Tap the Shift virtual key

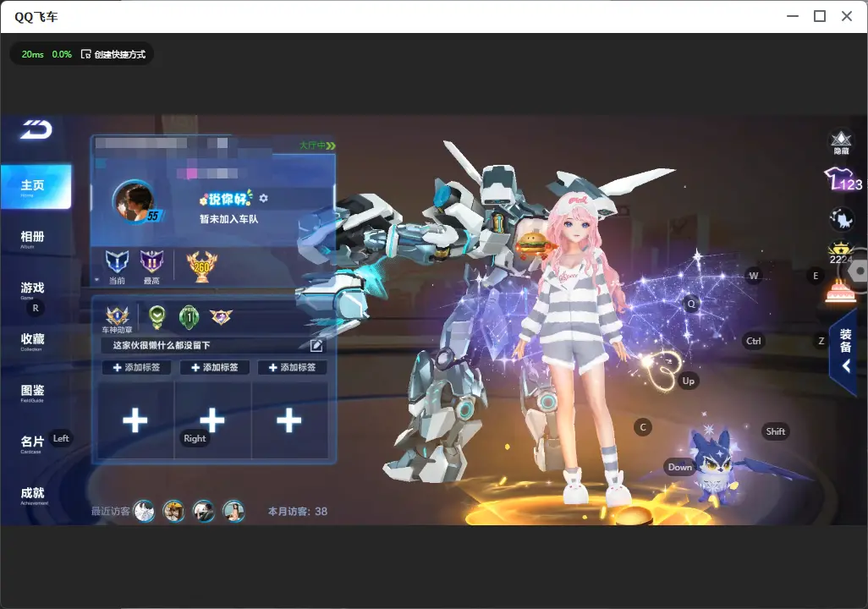[775, 432]
